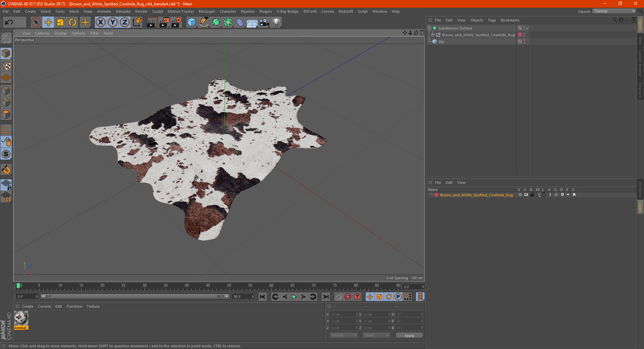Viewport: 644px width, 349px height.
Task: Open the viewport Cameras menu
Action: tap(42, 33)
